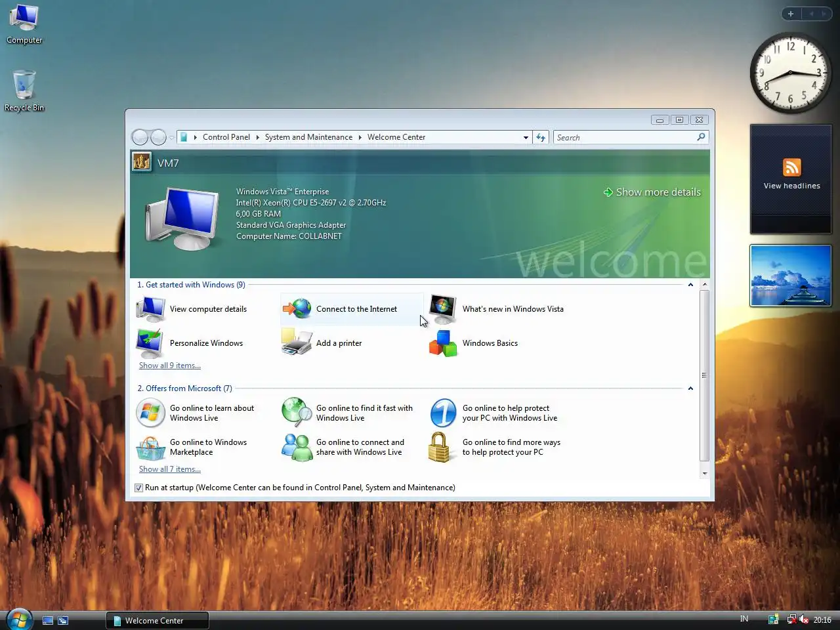
Task: Click Show Desktop quick launch icon
Action: tap(48, 620)
